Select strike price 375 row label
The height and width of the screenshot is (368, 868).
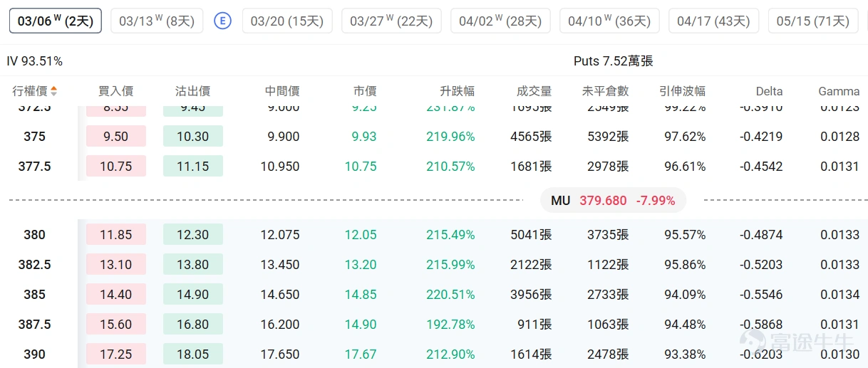[x=34, y=137]
